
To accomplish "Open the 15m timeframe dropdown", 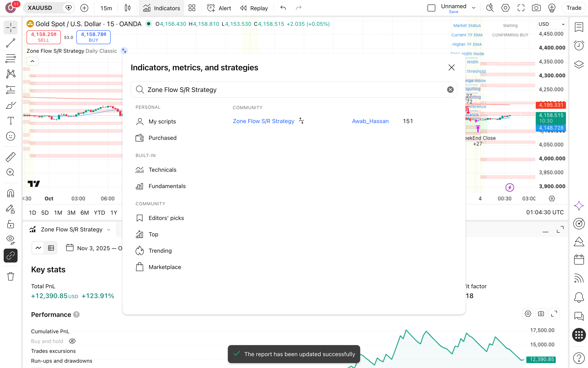I will coord(106,8).
